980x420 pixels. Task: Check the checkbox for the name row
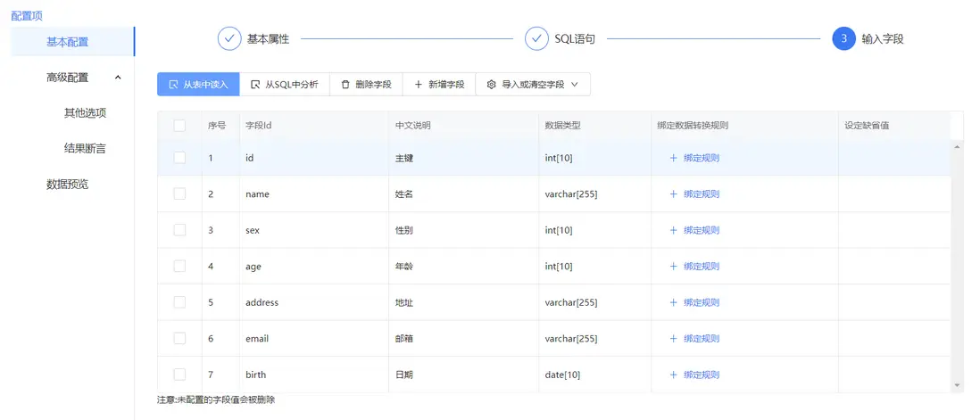179,194
